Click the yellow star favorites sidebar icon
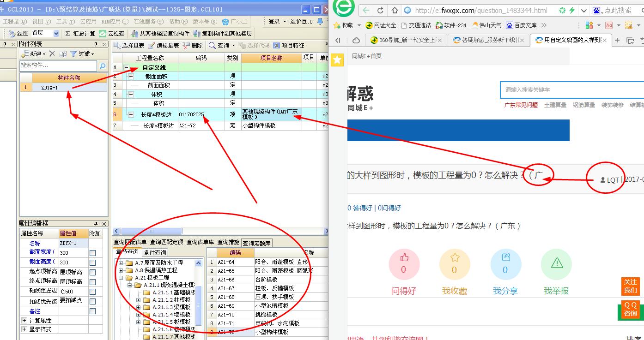The height and width of the screenshot is (340, 644). (337, 60)
